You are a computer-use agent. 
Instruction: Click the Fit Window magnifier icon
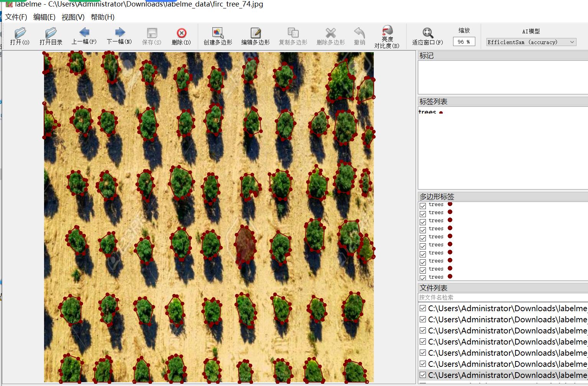click(427, 33)
